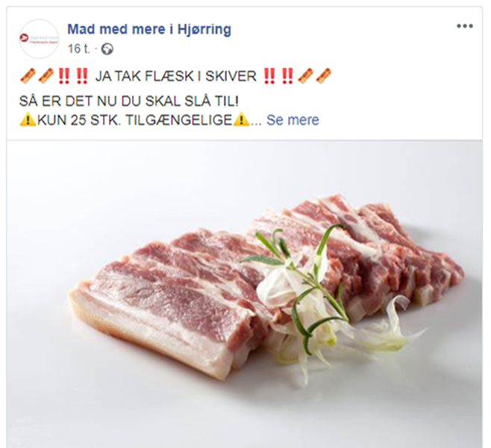Click the SÅ ER DET NU DU SKAL SLÅ TIL line
The height and width of the screenshot is (448, 491).
(129, 102)
